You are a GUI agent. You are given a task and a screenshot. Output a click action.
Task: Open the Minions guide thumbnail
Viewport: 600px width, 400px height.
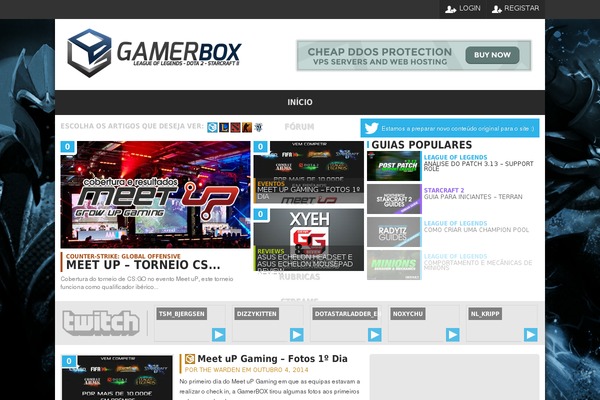394,265
